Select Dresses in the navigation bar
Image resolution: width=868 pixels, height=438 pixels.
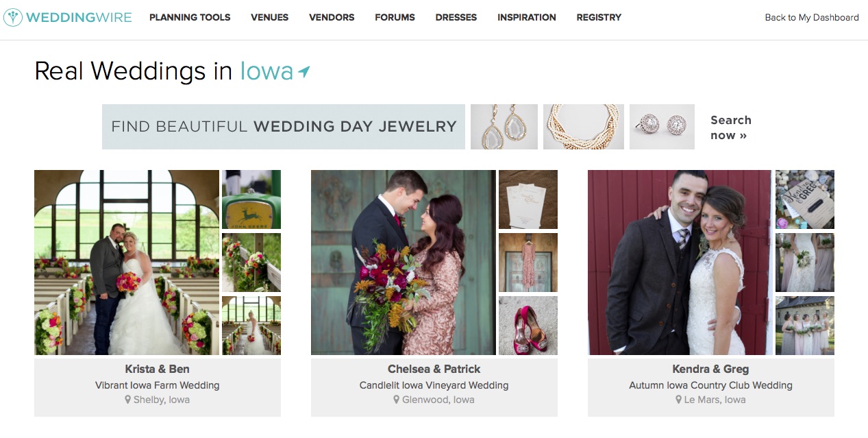point(456,17)
